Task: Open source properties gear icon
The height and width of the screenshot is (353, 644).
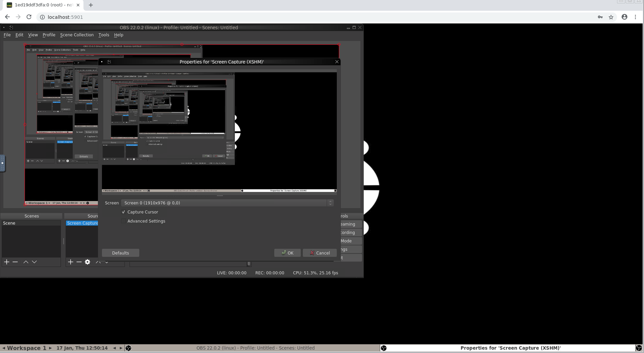Action: [x=87, y=262]
